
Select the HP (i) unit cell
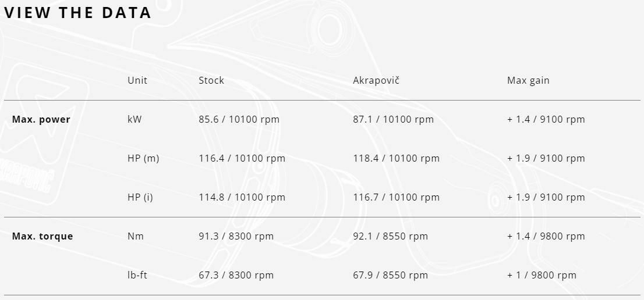(140, 197)
